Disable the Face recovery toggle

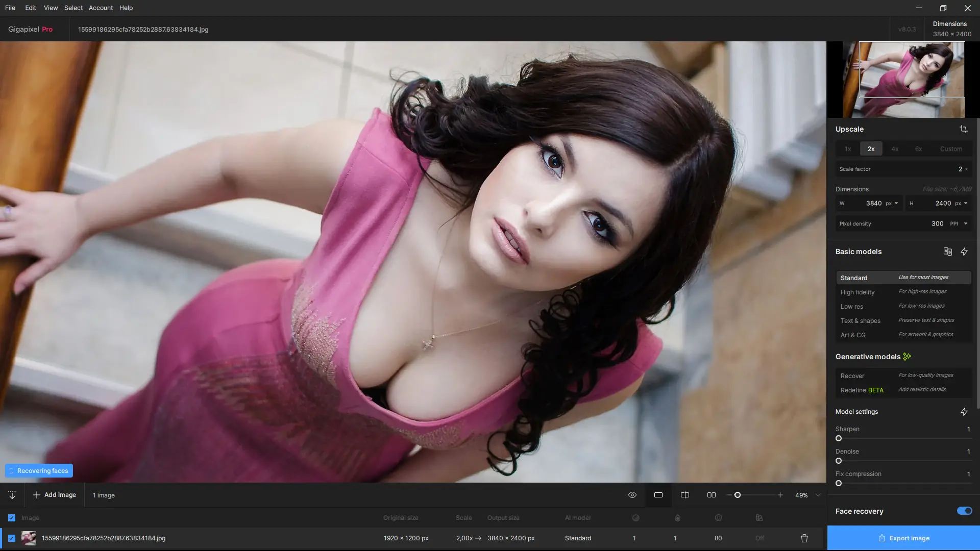(x=964, y=511)
